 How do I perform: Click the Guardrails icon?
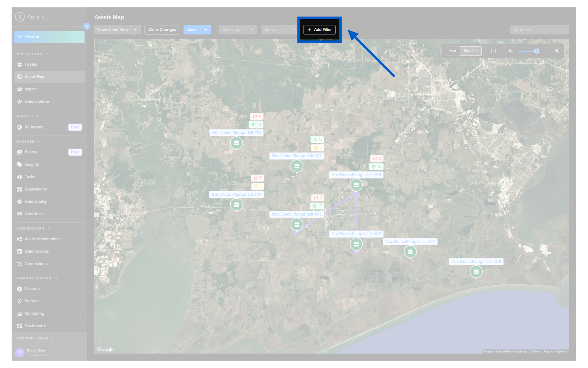tap(20, 214)
